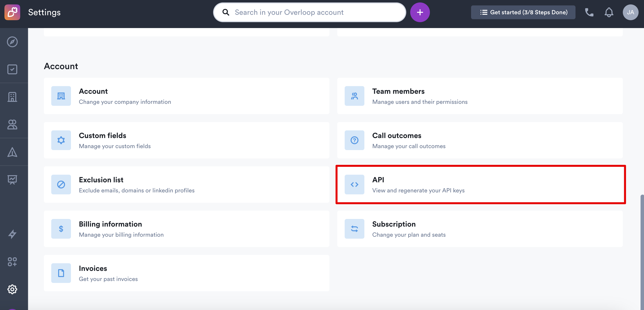
Task: Open the API keys settings card
Action: pos(480,185)
